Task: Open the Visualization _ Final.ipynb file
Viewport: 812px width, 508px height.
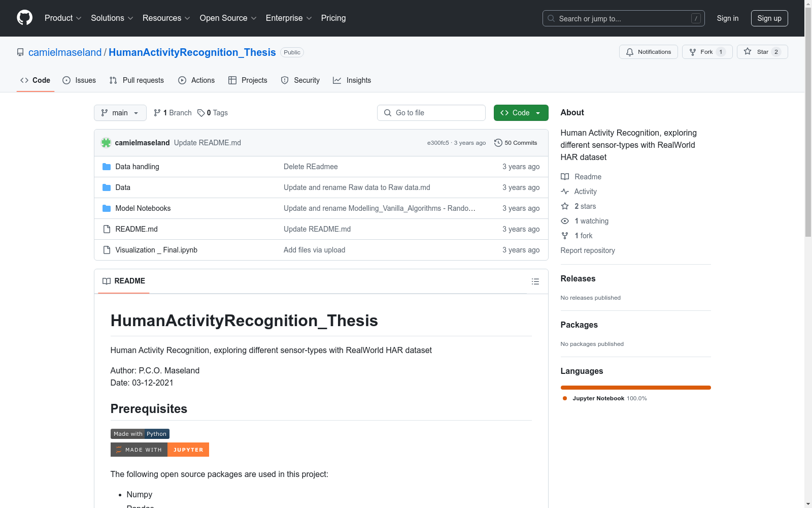Action: coord(156,250)
